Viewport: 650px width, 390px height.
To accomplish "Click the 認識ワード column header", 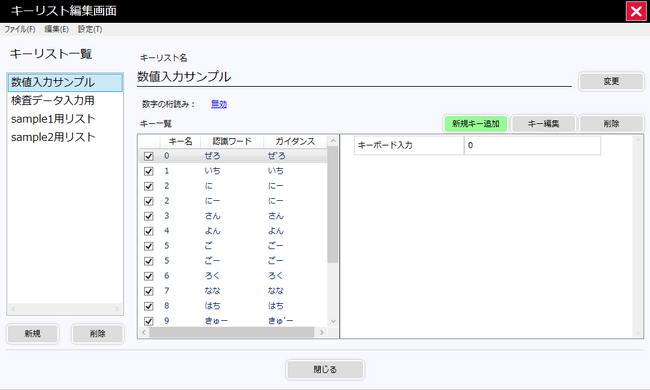I will [x=232, y=141].
